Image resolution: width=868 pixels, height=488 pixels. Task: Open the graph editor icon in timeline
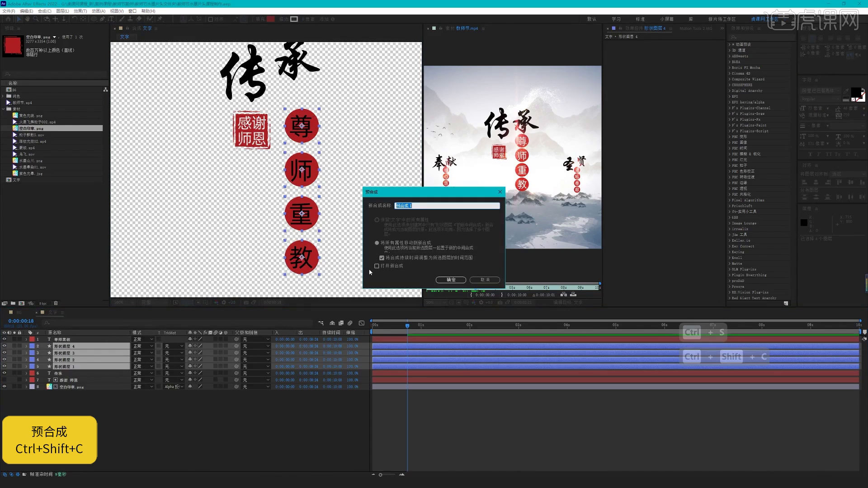362,323
